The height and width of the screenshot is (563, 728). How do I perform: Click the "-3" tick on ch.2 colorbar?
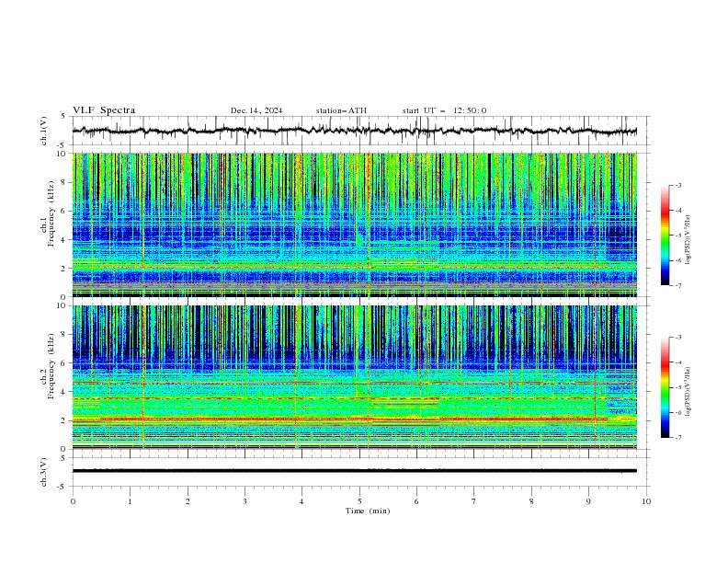point(678,338)
